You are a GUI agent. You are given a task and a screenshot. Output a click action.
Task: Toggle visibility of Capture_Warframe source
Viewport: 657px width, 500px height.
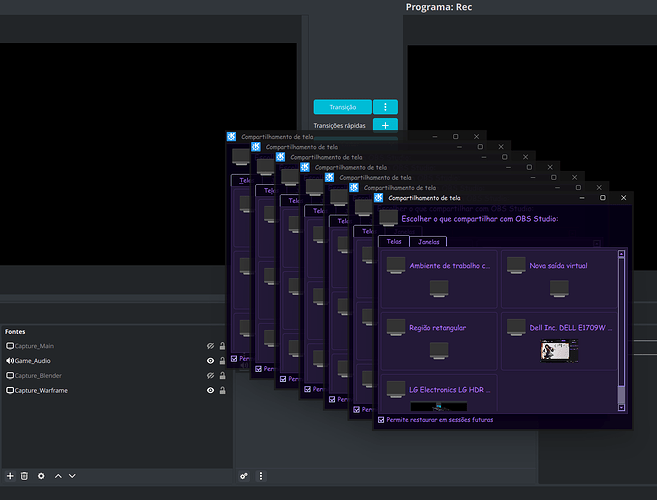click(210, 390)
